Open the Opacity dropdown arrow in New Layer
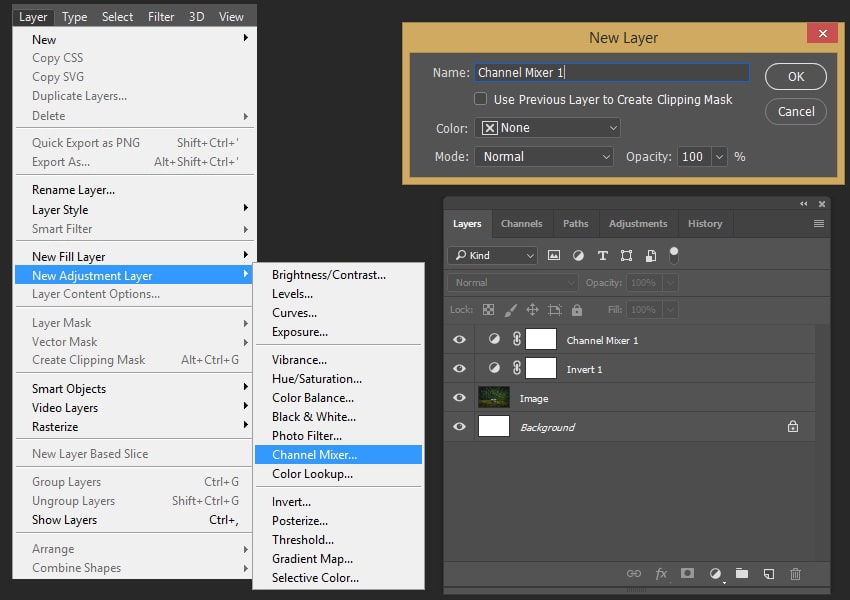 pos(719,157)
